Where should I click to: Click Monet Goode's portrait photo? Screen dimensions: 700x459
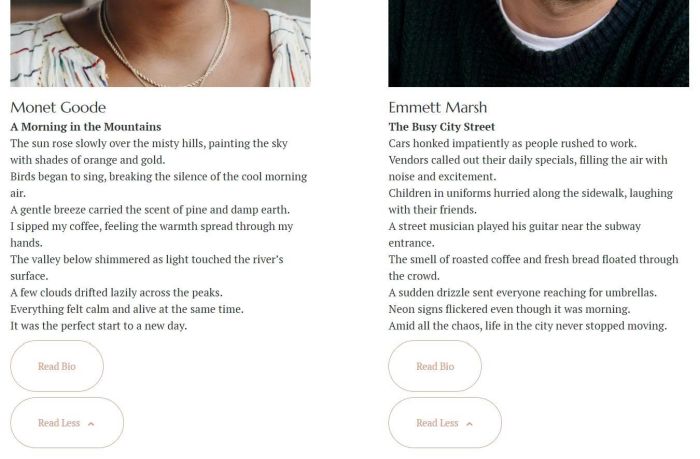(x=160, y=43)
